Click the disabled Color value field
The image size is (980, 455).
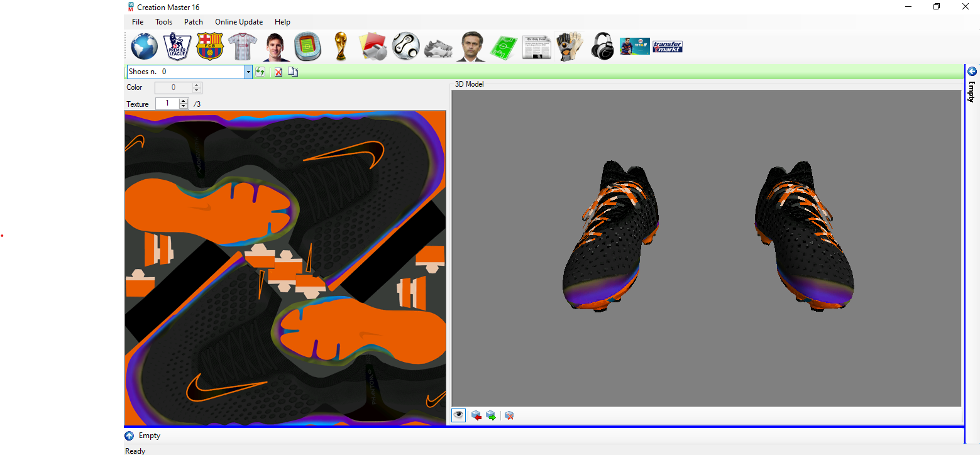(x=173, y=87)
